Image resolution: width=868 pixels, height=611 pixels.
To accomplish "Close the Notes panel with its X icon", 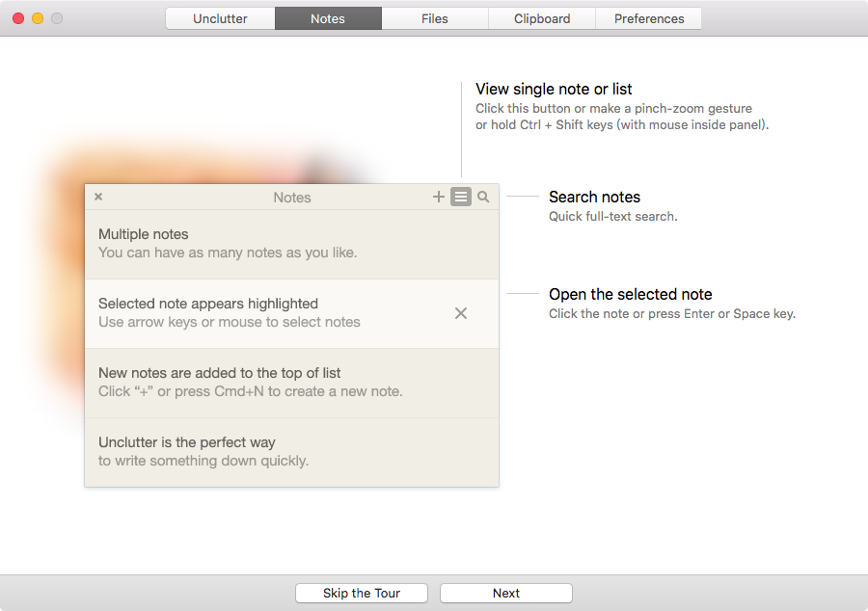I will pos(98,197).
